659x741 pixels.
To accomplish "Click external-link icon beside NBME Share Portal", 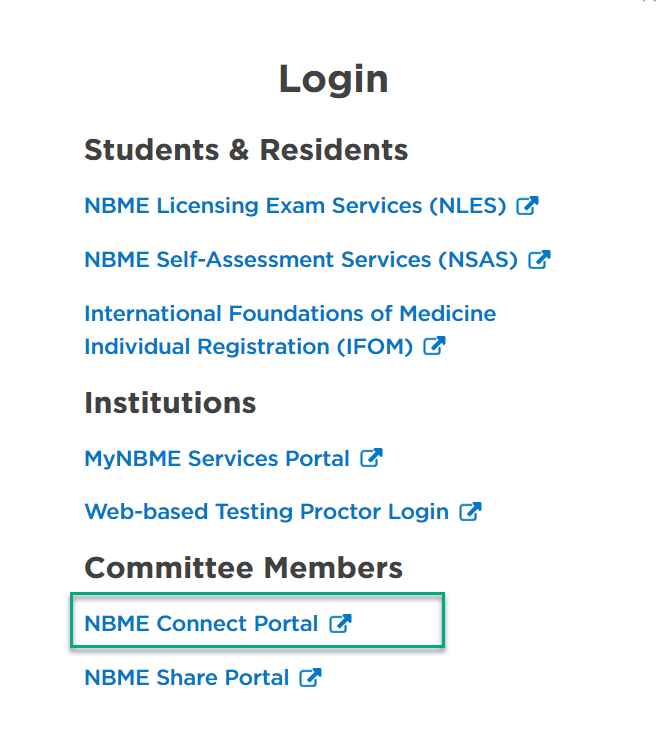I will tap(311, 677).
